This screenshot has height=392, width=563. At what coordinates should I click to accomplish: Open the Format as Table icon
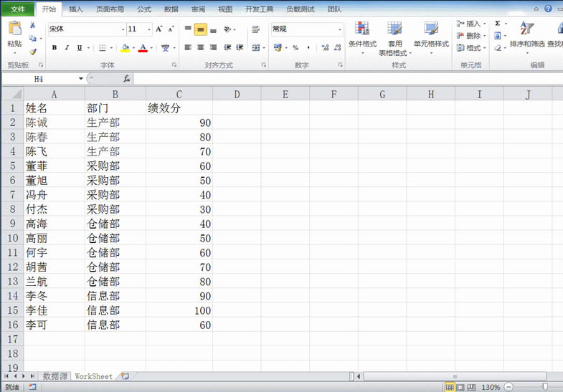pos(394,29)
